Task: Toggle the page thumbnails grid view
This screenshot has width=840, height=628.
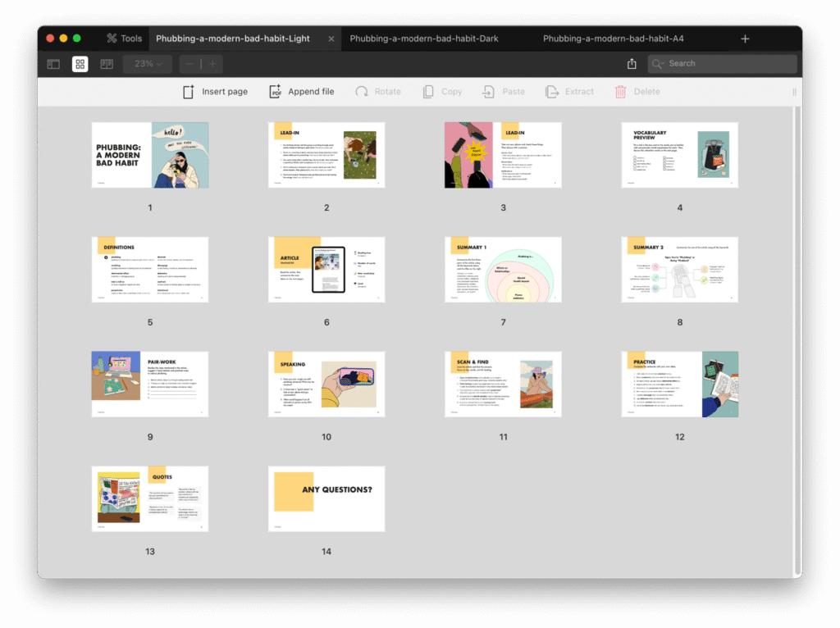Action: tap(80, 64)
